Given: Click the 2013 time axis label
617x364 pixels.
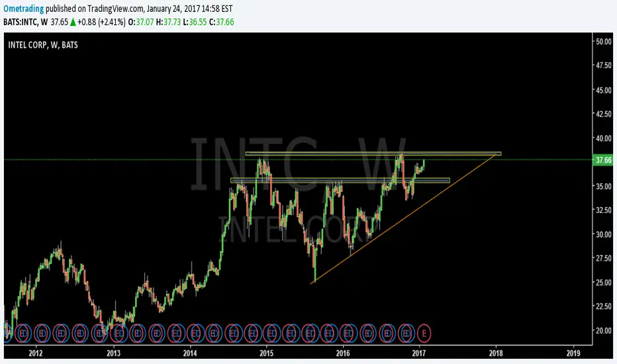Looking at the screenshot, I should tap(113, 353).
